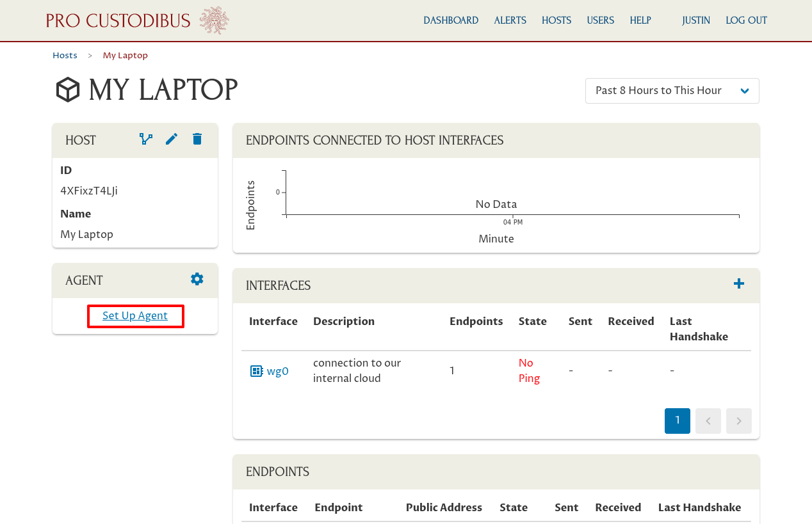812x524 pixels.
Task: Click Set Up Agent link
Action: click(x=135, y=316)
